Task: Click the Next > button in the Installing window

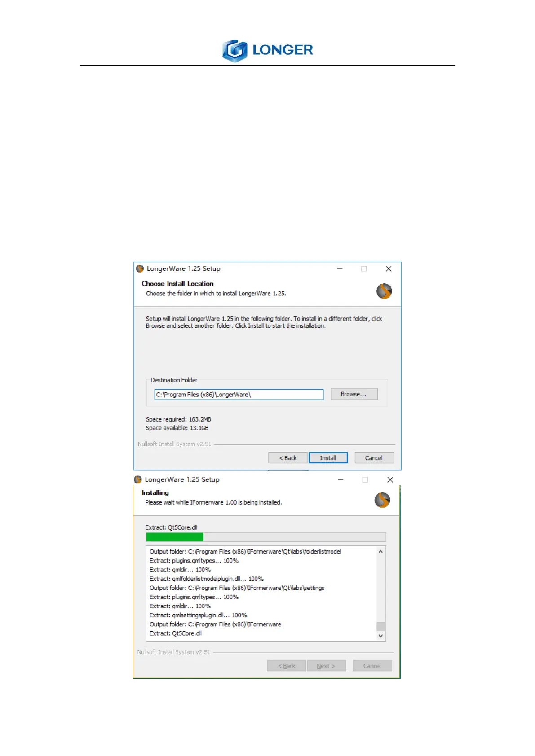Action: tap(327, 666)
